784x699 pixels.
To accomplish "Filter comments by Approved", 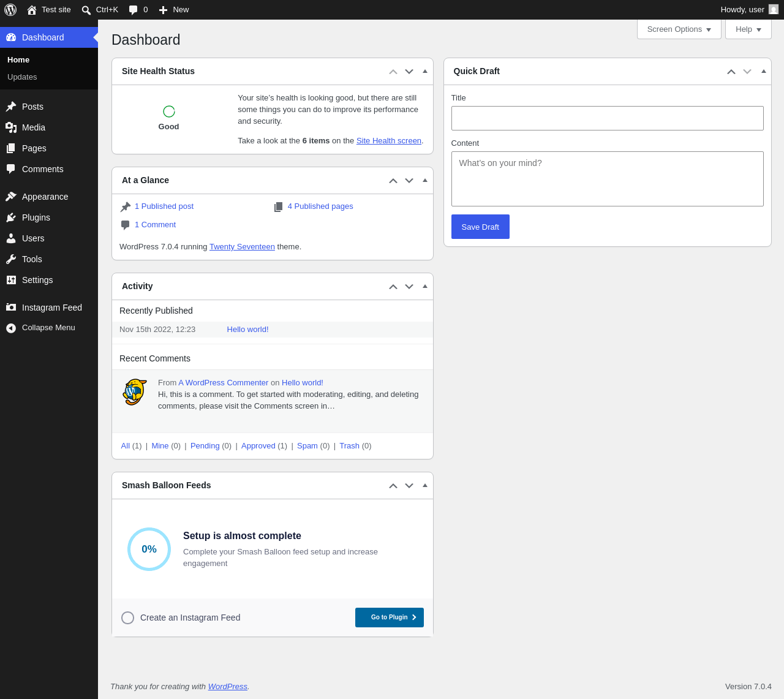I will (258, 446).
